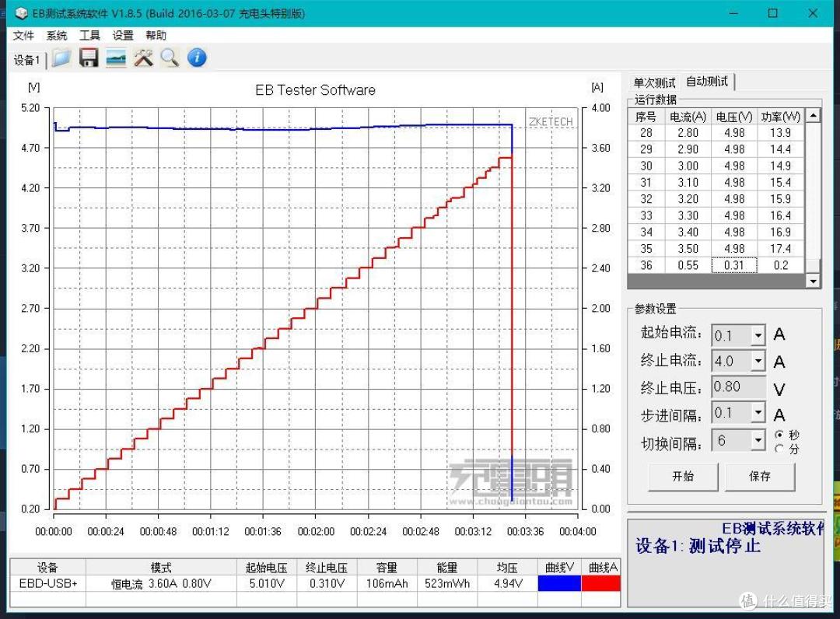840x619 pixels.
Task: Click the 电流(A) column header
Action: coord(688,117)
